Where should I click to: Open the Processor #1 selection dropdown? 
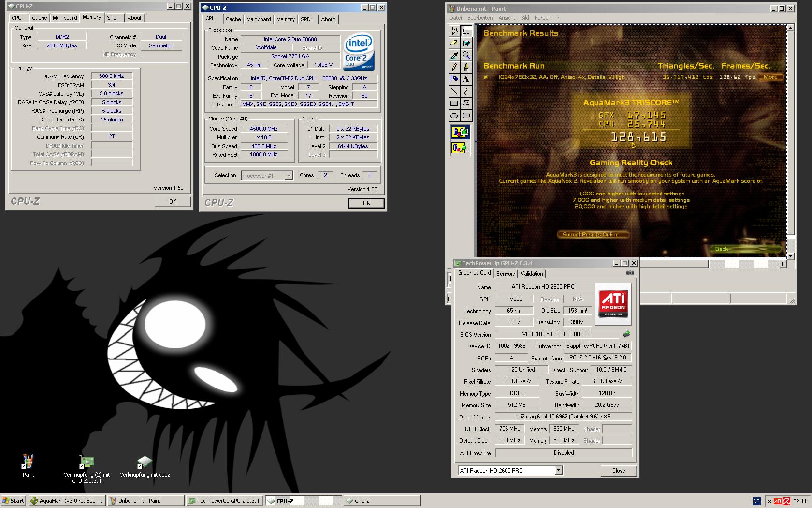click(x=289, y=176)
